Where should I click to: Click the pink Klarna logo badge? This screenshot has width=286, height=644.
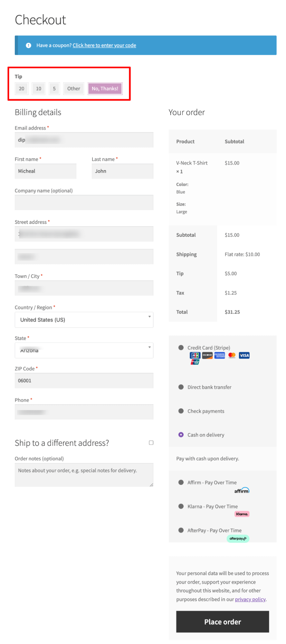pyautogui.click(x=242, y=514)
